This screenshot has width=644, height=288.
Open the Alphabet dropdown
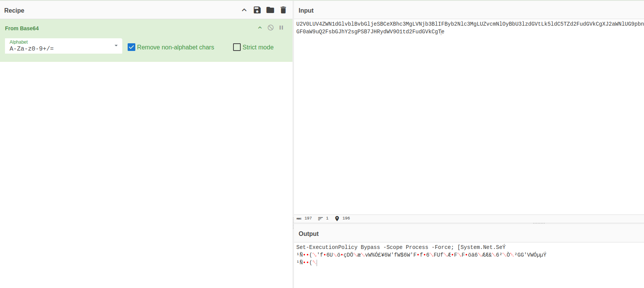(116, 46)
